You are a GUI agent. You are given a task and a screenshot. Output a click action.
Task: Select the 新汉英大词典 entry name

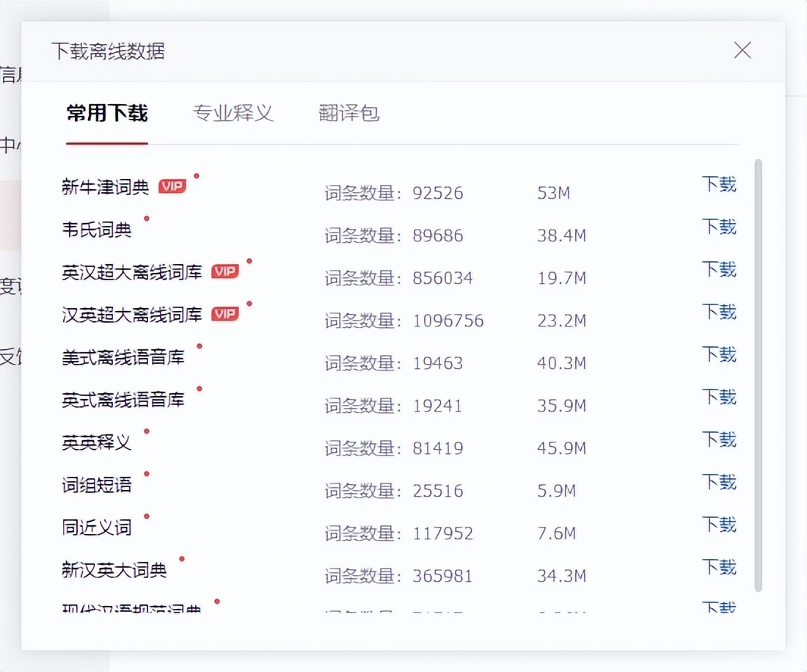coord(114,570)
